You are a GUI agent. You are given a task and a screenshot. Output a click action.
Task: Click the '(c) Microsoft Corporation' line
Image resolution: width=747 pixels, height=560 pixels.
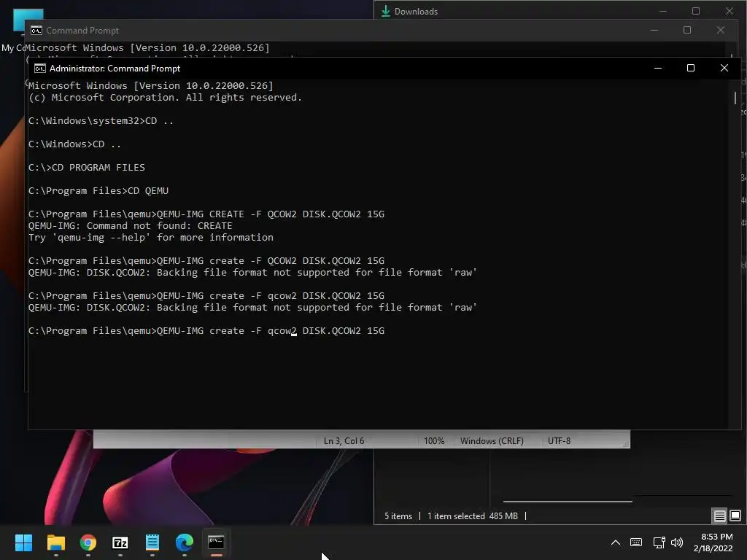click(x=165, y=98)
